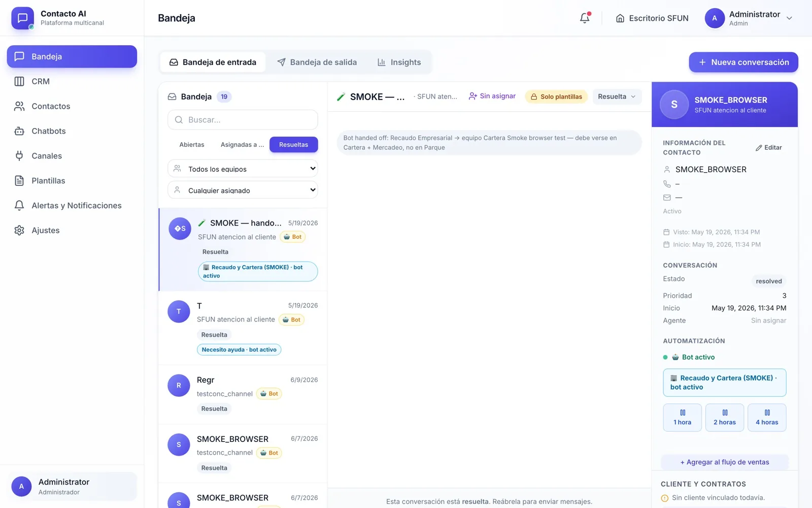Open Alertas y Notificaciones bell icon
812x508 pixels.
(x=19, y=206)
